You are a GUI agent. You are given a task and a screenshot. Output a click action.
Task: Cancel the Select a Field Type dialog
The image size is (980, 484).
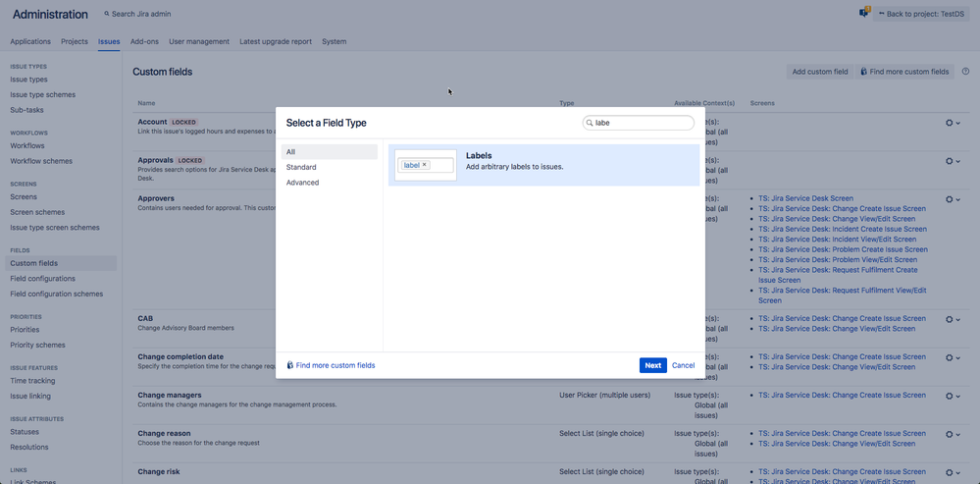683,365
